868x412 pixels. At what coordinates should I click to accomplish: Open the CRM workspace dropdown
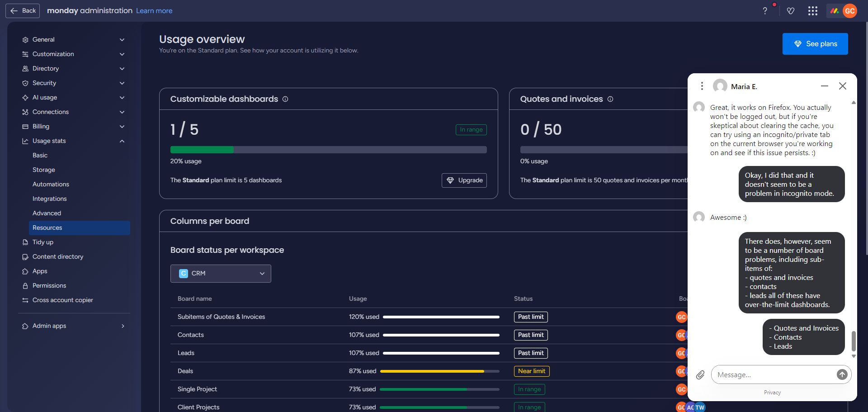[x=221, y=274]
